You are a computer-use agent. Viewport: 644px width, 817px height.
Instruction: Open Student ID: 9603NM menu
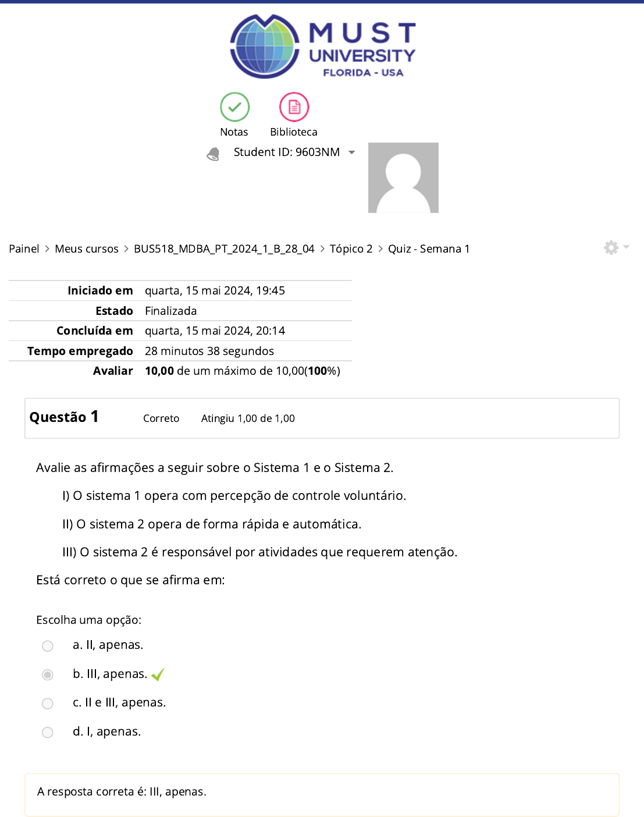click(x=286, y=152)
